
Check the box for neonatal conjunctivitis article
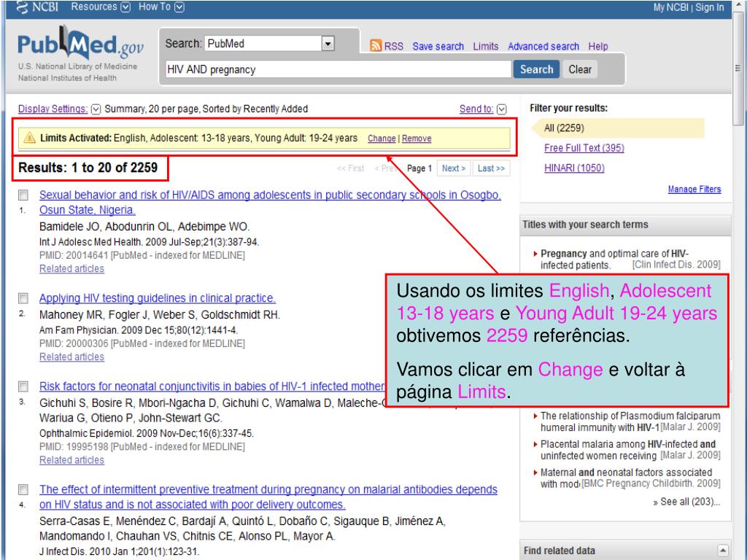click(x=23, y=386)
